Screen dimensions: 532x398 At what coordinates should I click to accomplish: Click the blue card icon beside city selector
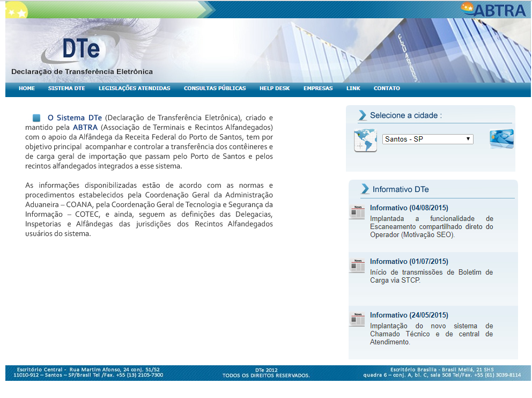pos(501,139)
